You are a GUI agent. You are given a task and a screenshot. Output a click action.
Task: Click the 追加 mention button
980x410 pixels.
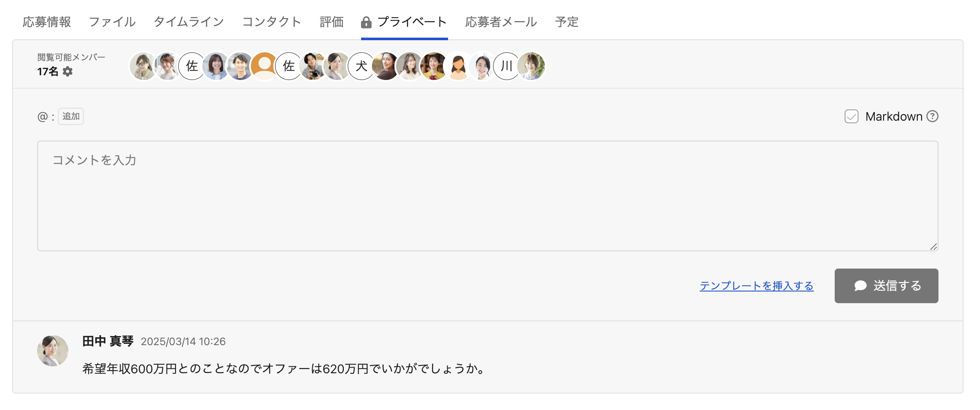point(71,116)
